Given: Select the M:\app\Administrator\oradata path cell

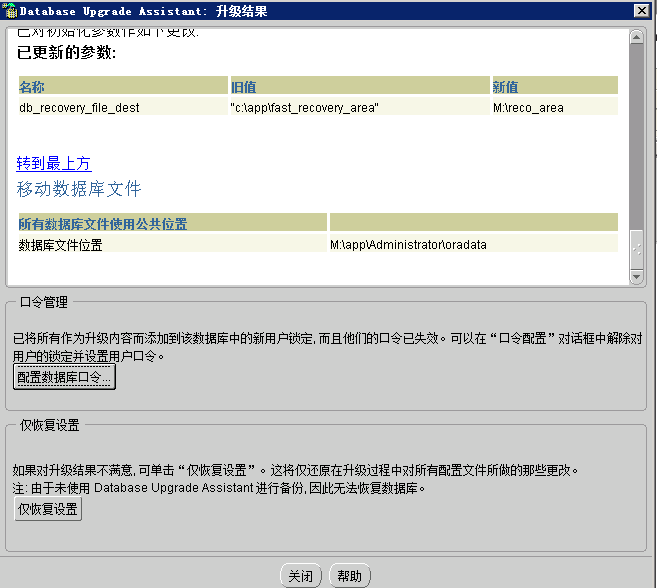Looking at the screenshot, I should pos(473,244).
